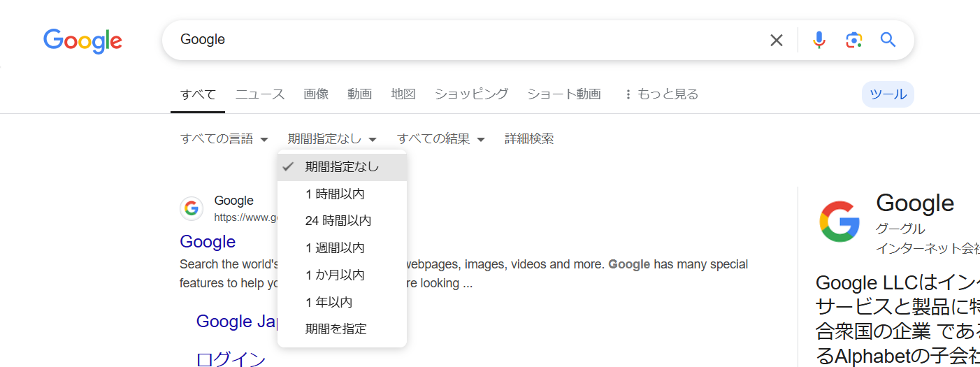Clear the search box with the X icon

click(777, 40)
